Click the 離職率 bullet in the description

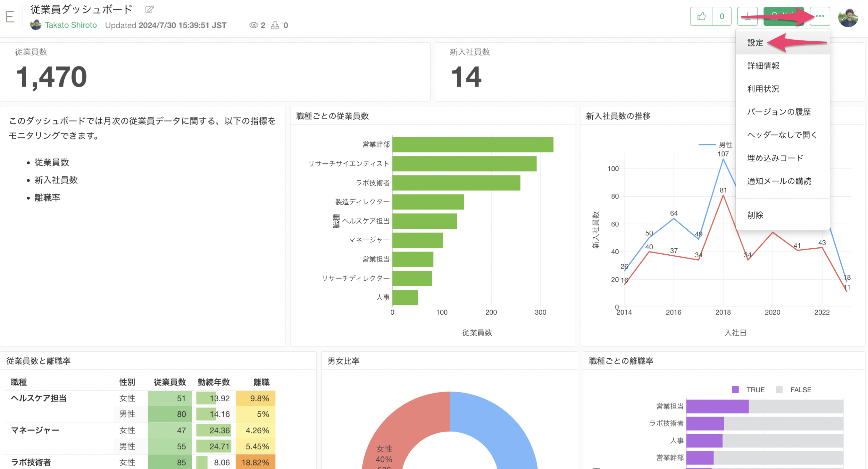[47, 198]
